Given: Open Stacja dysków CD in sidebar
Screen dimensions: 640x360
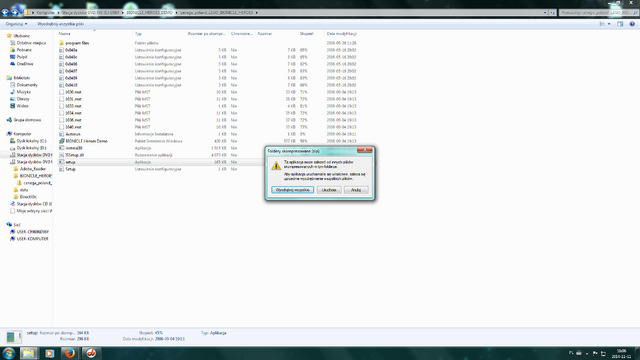Looking at the screenshot, I should click(x=34, y=204).
